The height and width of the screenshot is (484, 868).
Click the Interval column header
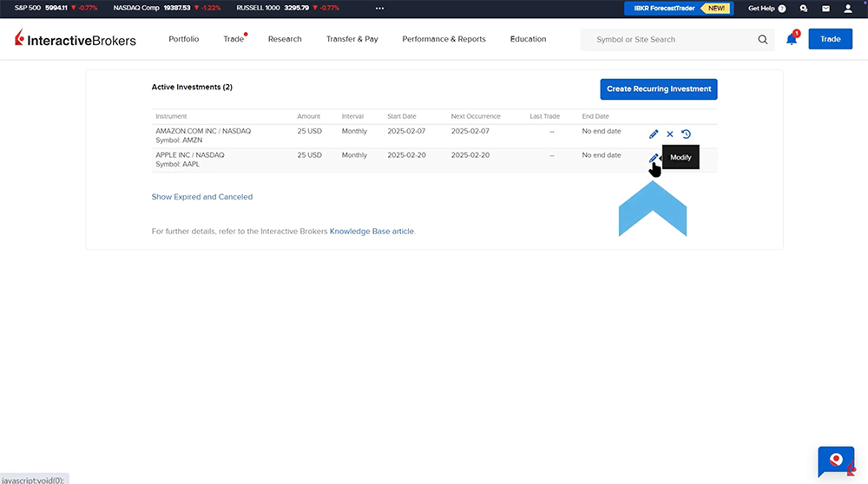[x=352, y=116]
